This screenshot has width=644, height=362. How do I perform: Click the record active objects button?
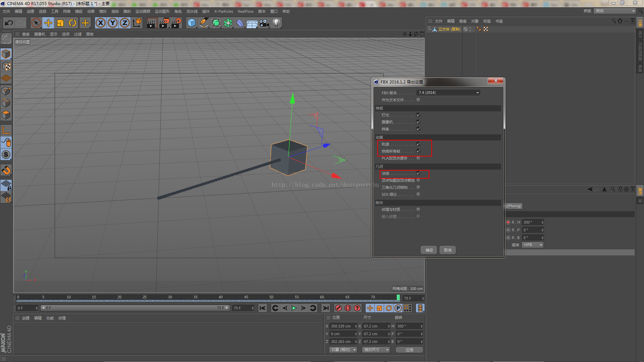pyautogui.click(x=338, y=308)
